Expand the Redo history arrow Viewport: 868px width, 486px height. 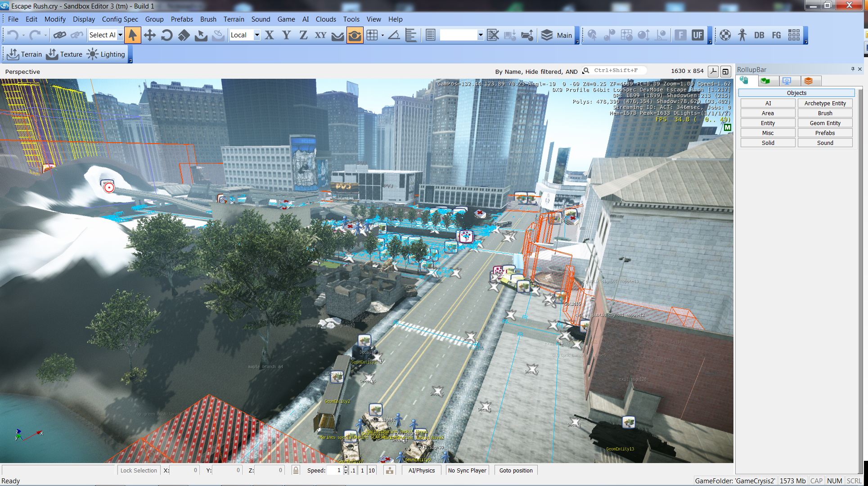[45, 35]
